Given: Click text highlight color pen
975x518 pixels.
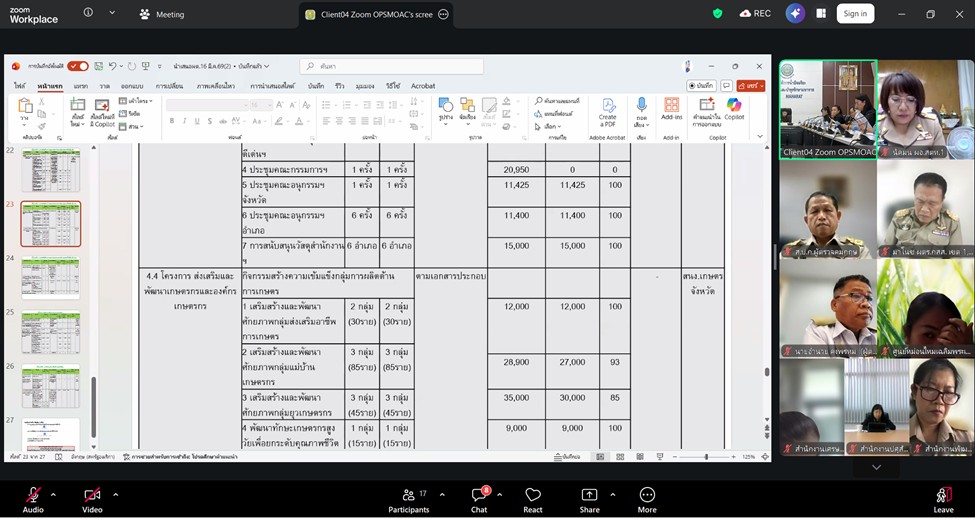Looking at the screenshot, I should point(279,121).
